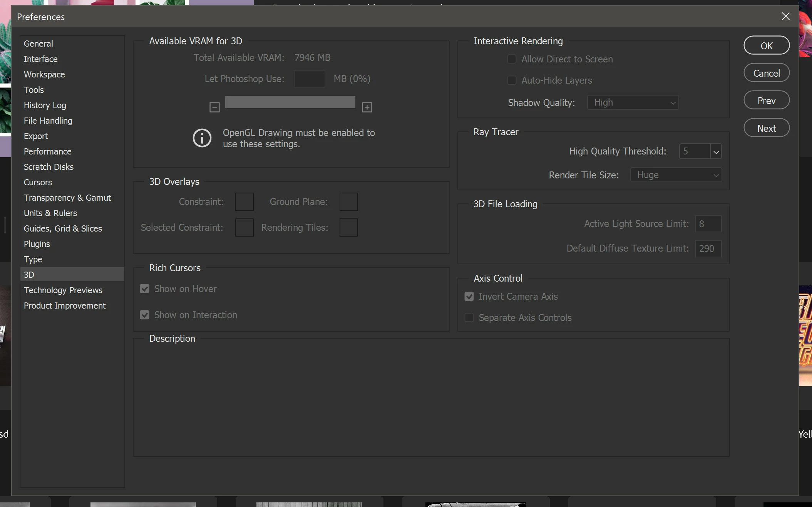Screen dimensions: 812x507
Task: Click the VRAM usage slider bar
Action: (x=290, y=102)
